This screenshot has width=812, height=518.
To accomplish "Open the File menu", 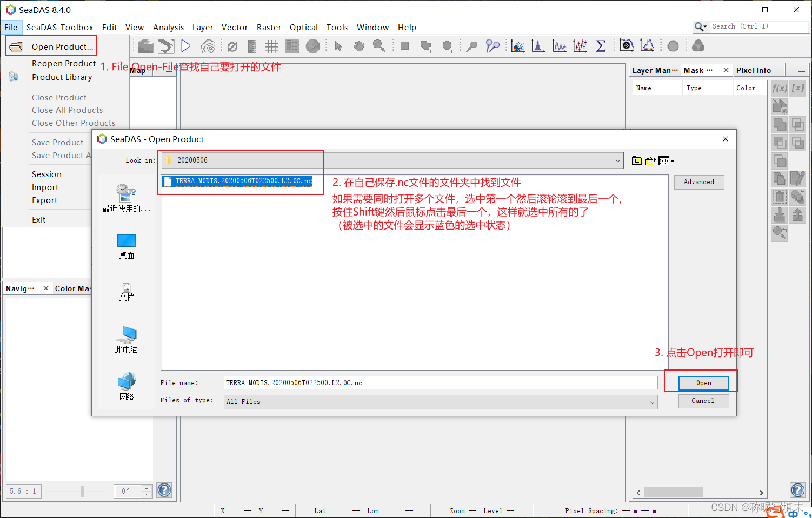I will (11, 27).
